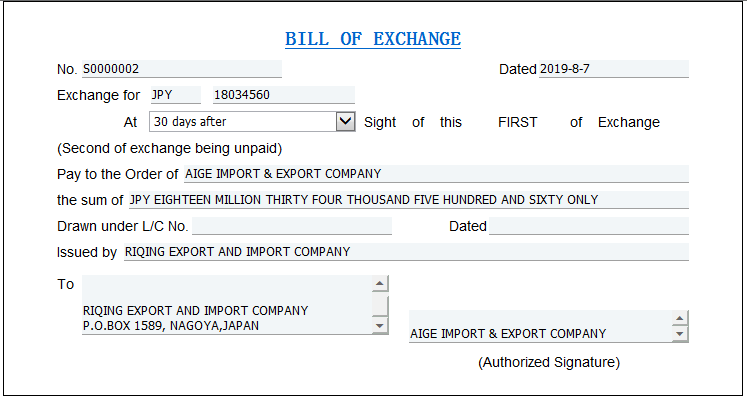Click up arrow of signature box
Viewport: 747px width, 401px height.
tap(680, 319)
